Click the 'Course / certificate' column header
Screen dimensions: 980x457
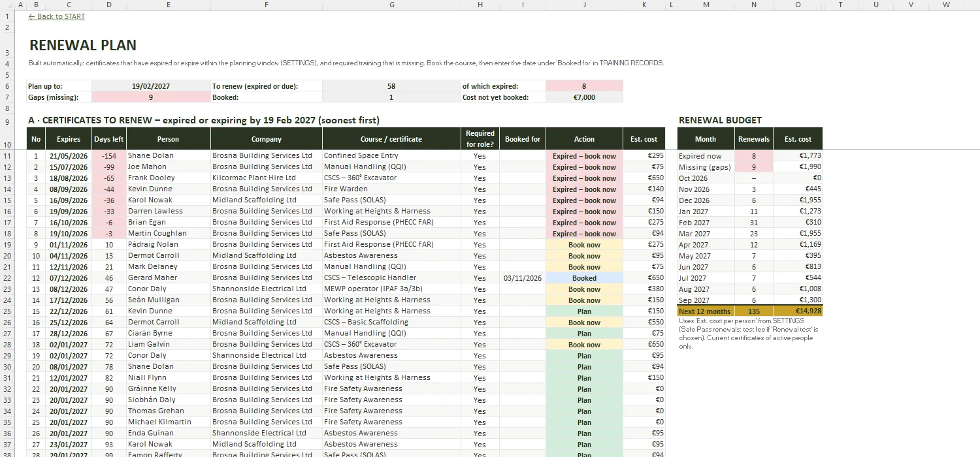(x=391, y=139)
